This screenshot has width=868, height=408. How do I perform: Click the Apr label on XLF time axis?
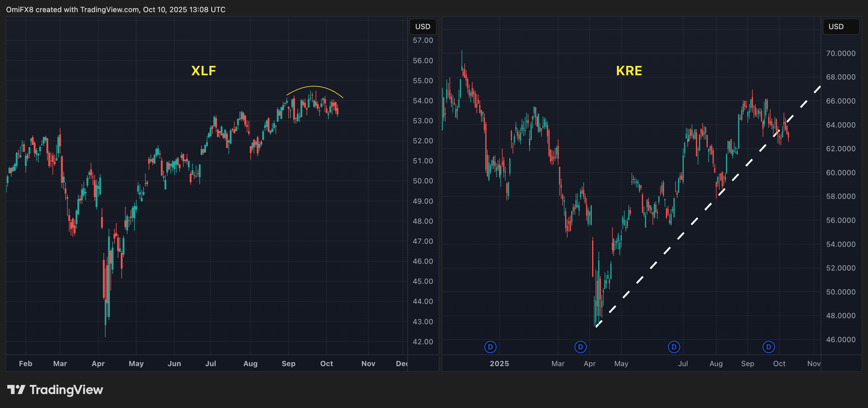click(98, 364)
